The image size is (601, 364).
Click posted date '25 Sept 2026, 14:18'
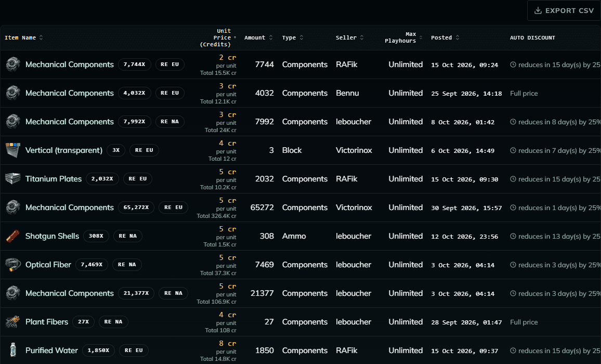tap(466, 94)
